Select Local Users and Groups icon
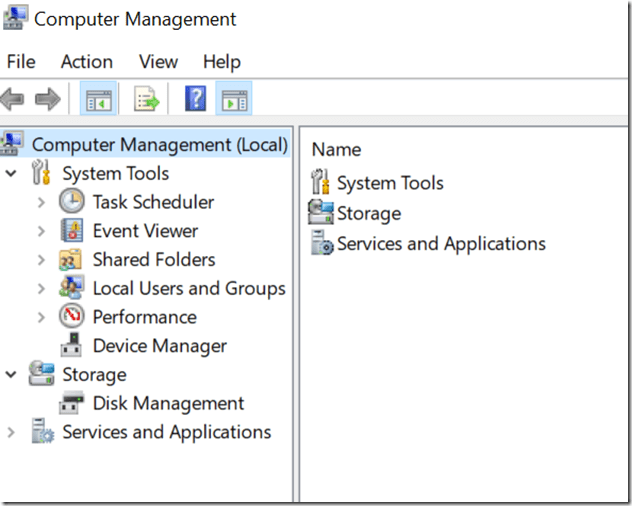Screen dimensions: 632x506 [x=71, y=288]
